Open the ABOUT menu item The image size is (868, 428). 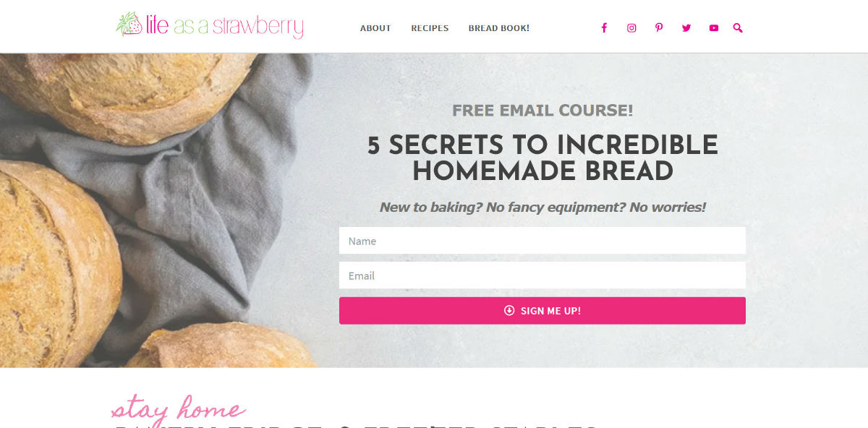click(375, 28)
